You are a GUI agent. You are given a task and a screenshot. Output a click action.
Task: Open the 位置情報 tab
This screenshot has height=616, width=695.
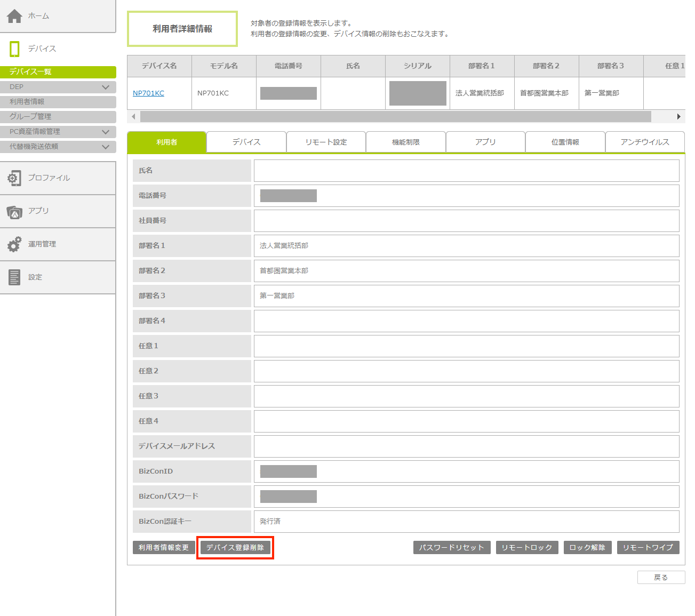tap(565, 142)
